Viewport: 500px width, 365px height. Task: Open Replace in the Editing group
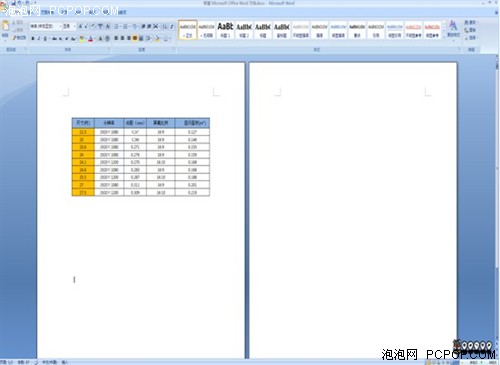pos(471,30)
